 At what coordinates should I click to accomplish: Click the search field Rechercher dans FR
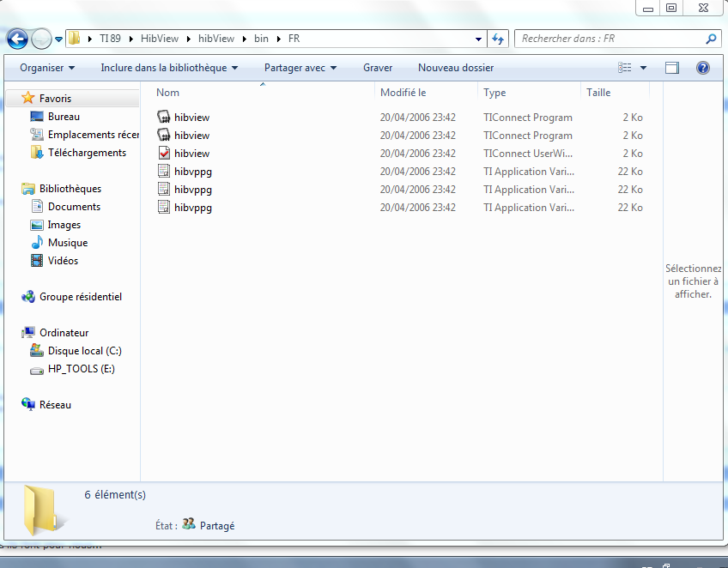[x=610, y=39]
